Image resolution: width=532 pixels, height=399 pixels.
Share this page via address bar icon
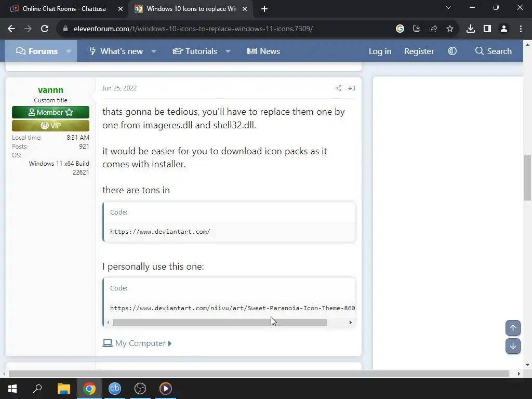click(433, 29)
